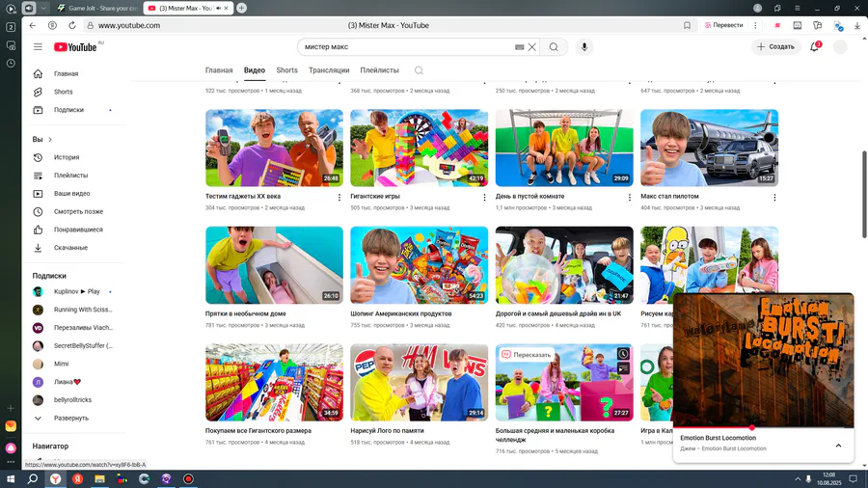Image resolution: width=868 pixels, height=488 pixels.
Task: Collapse the Emotion Burst Locomotion mini player
Action: [838, 446]
